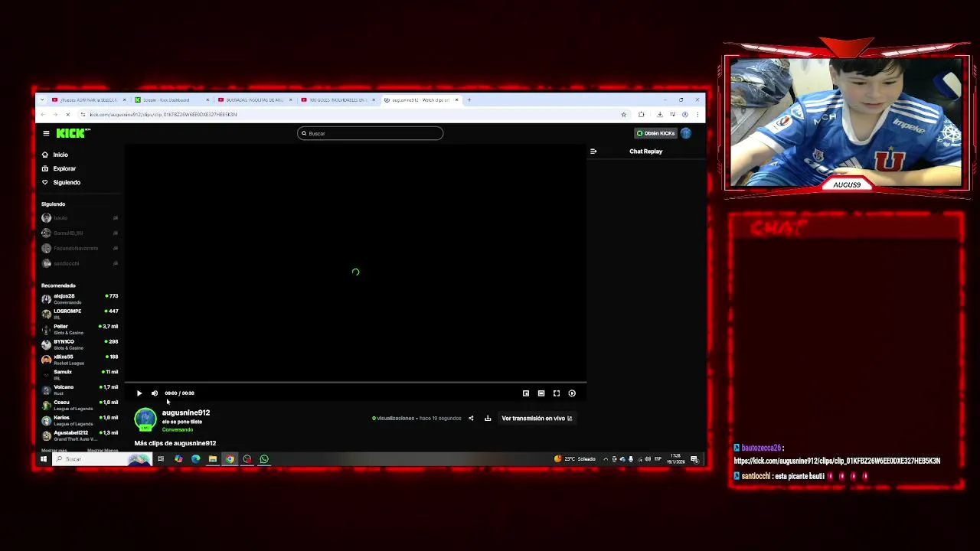The height and width of the screenshot is (551, 980).
Task: Bookmark this page with the star icon
Action: pos(623,115)
